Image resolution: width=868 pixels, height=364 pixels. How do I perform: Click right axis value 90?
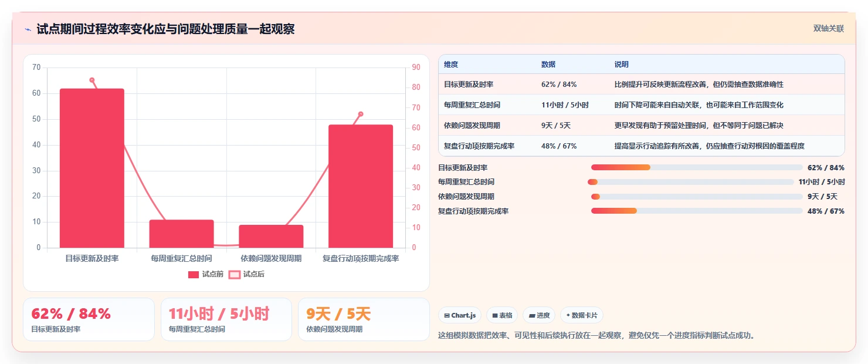(416, 68)
